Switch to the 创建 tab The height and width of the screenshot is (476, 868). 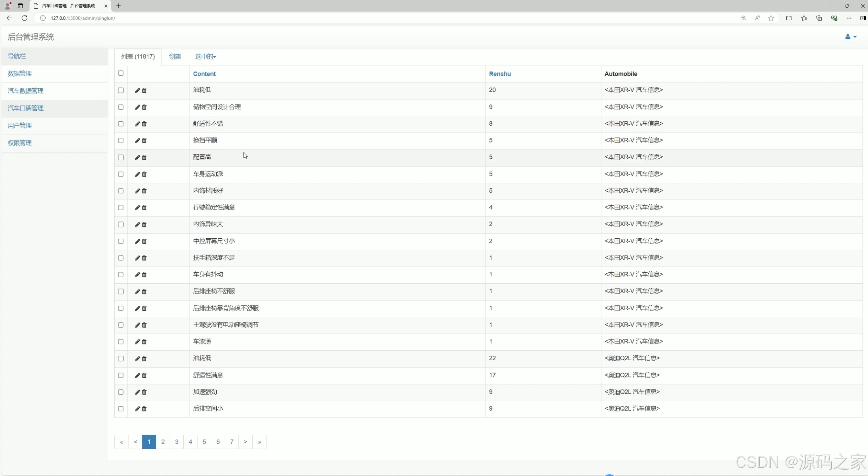(175, 57)
